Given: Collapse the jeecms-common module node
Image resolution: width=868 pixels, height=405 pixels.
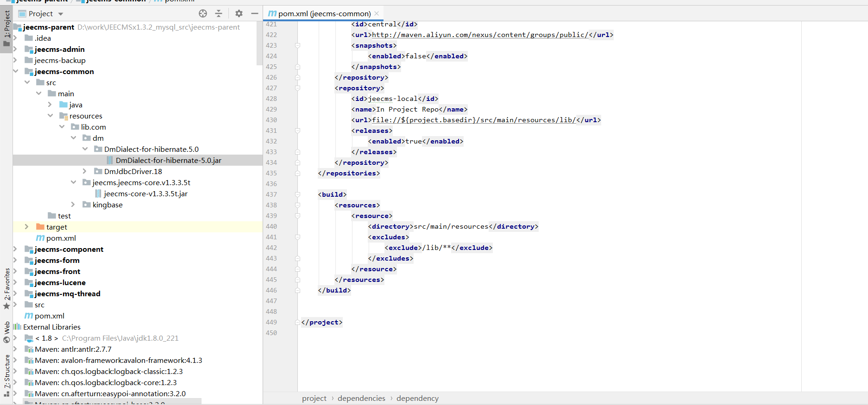Looking at the screenshot, I should (15, 71).
